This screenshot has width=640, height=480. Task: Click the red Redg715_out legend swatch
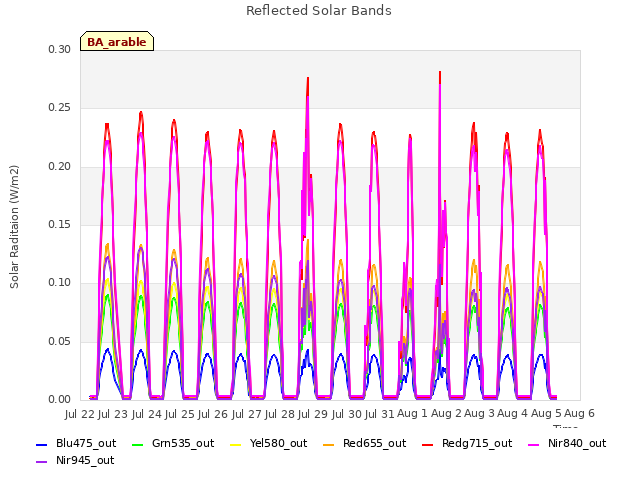point(427,444)
